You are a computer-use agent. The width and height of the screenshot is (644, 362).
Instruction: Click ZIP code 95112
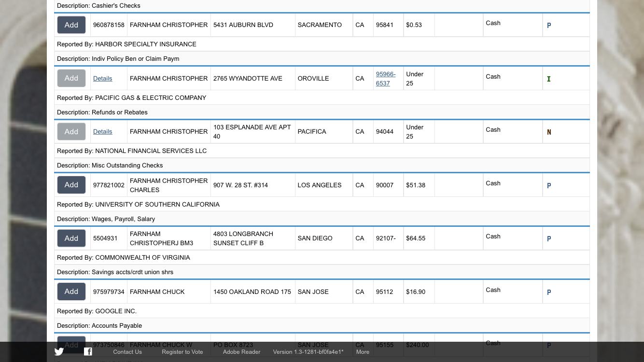pos(385,292)
